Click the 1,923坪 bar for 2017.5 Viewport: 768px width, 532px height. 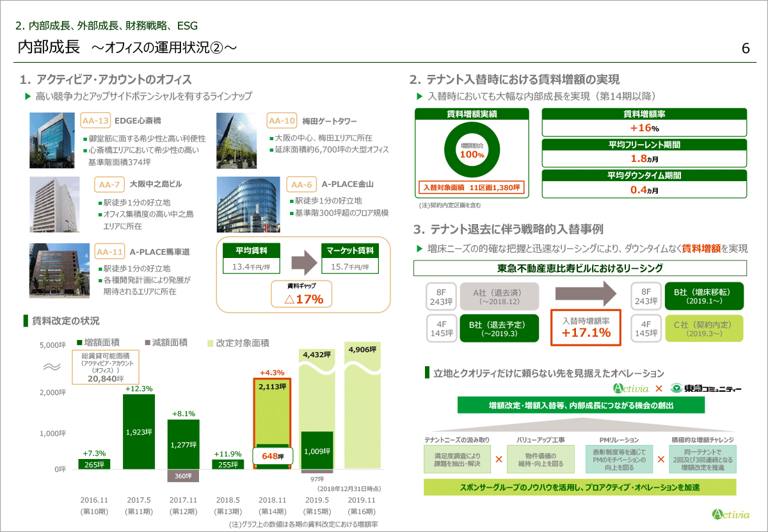point(139,431)
